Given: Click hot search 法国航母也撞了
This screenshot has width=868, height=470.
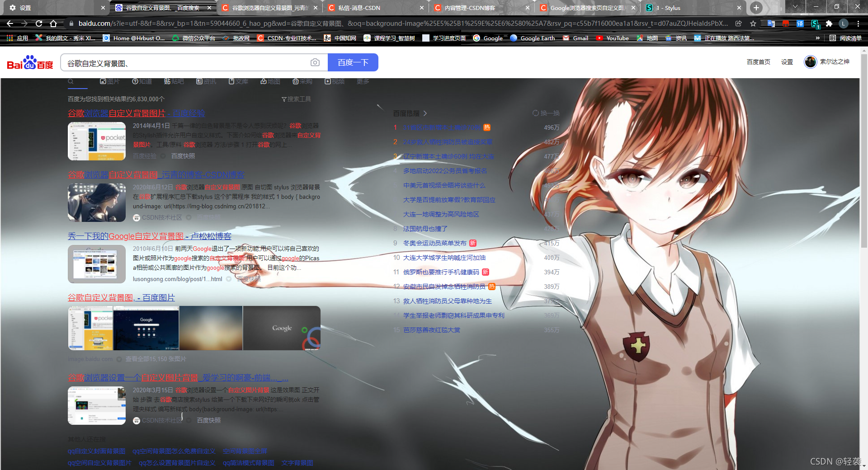Looking at the screenshot, I should pos(425,229).
